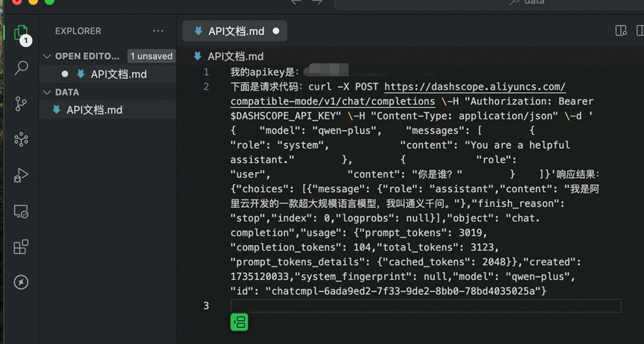Click line number 2 in the gutter

pyautogui.click(x=206, y=86)
